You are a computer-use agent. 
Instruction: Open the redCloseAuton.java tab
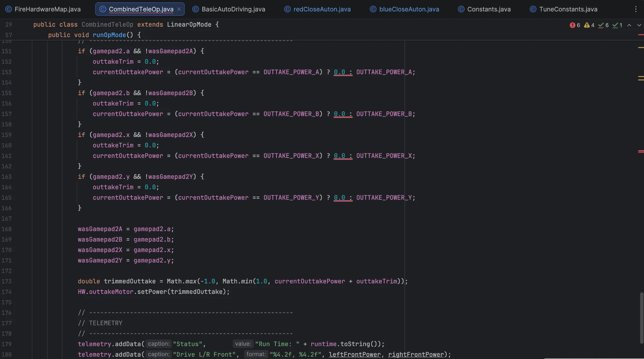tap(317, 9)
